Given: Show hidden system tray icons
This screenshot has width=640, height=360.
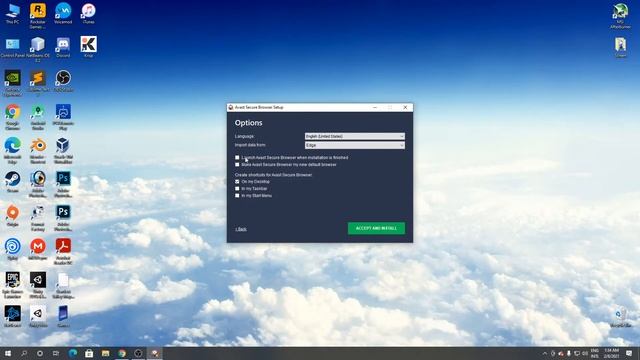Looking at the screenshot, I should click(544, 353).
